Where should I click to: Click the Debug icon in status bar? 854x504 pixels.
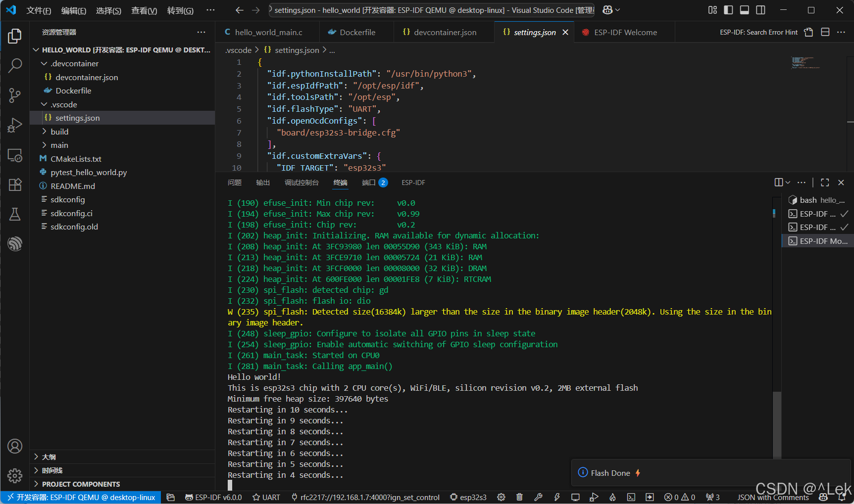[x=594, y=497]
